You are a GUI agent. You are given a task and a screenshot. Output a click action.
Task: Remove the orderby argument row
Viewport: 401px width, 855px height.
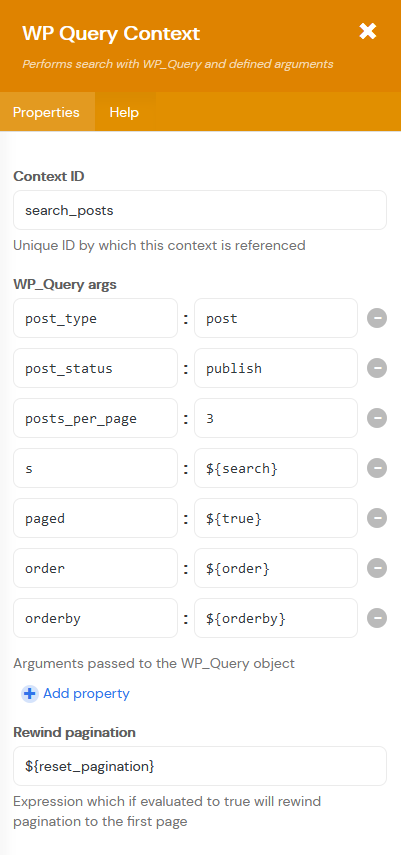point(377,618)
